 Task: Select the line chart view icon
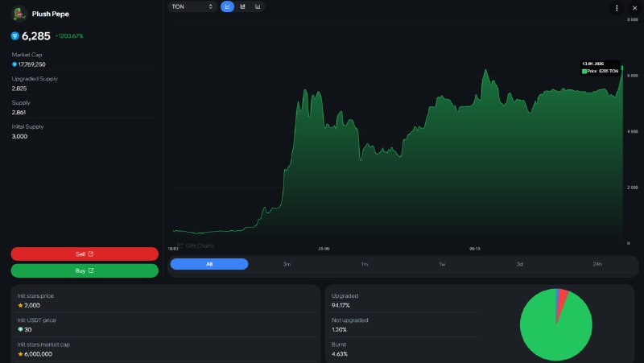click(227, 6)
